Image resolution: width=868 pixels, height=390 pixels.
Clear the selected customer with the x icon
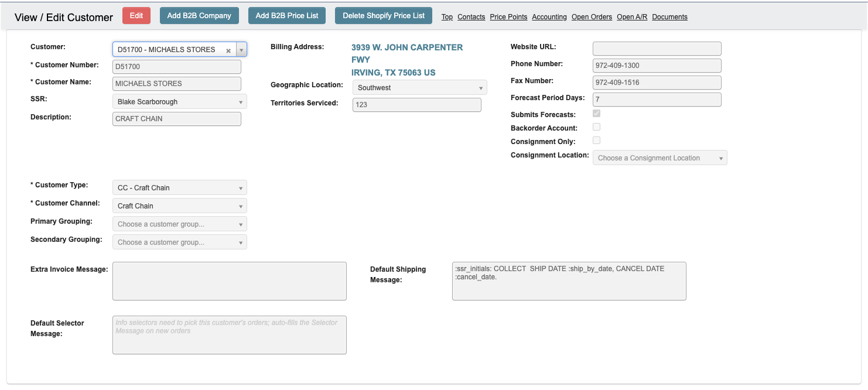pyautogui.click(x=228, y=50)
